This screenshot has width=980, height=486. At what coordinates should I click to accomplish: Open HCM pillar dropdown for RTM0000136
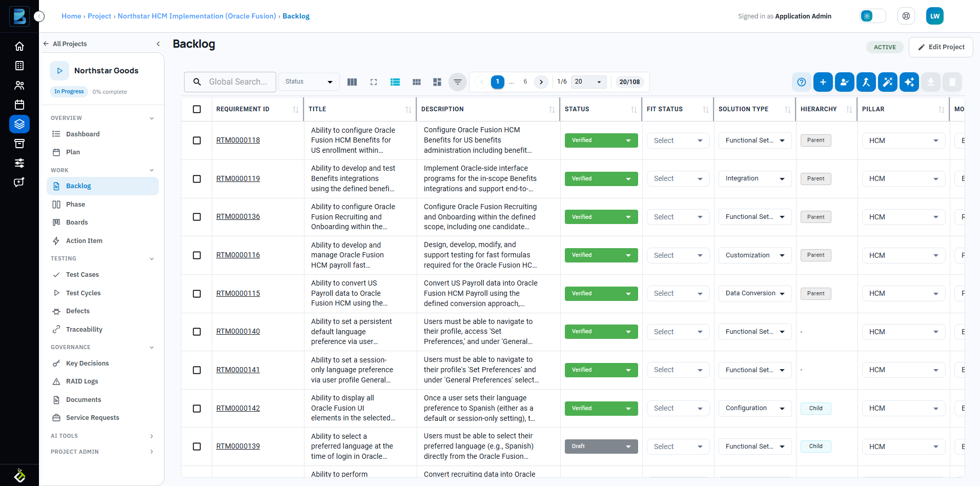click(904, 217)
